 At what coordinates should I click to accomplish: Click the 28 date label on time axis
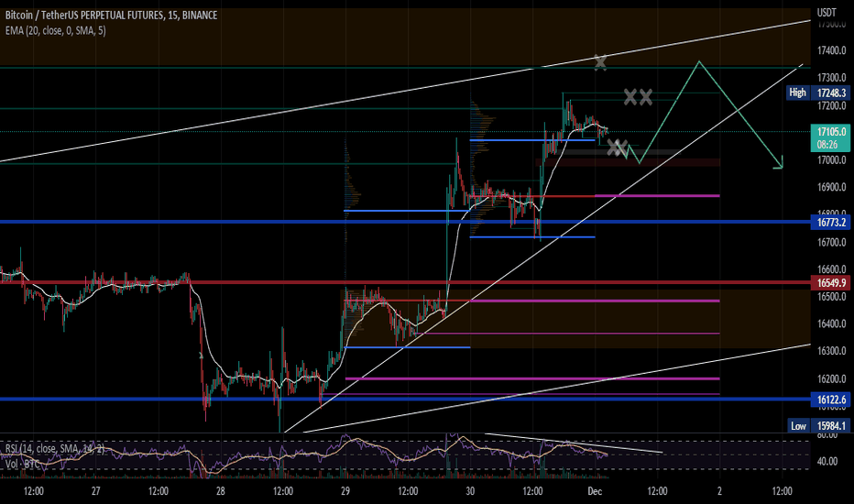point(221,491)
